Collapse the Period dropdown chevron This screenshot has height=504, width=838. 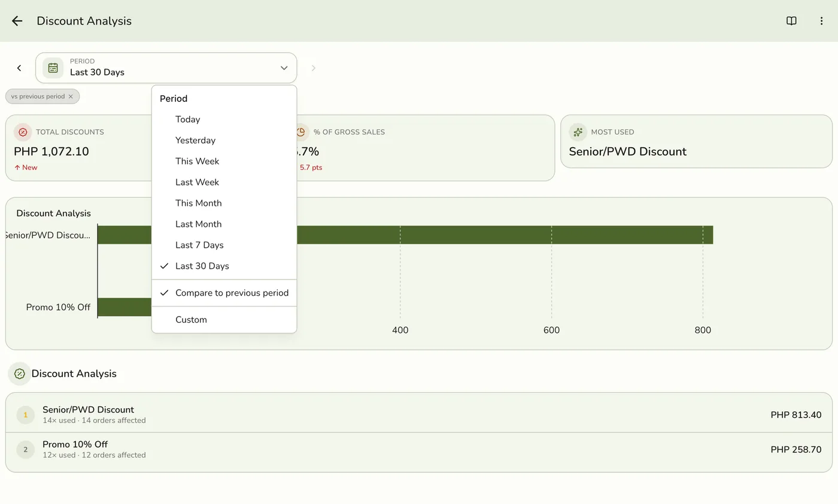coord(284,68)
